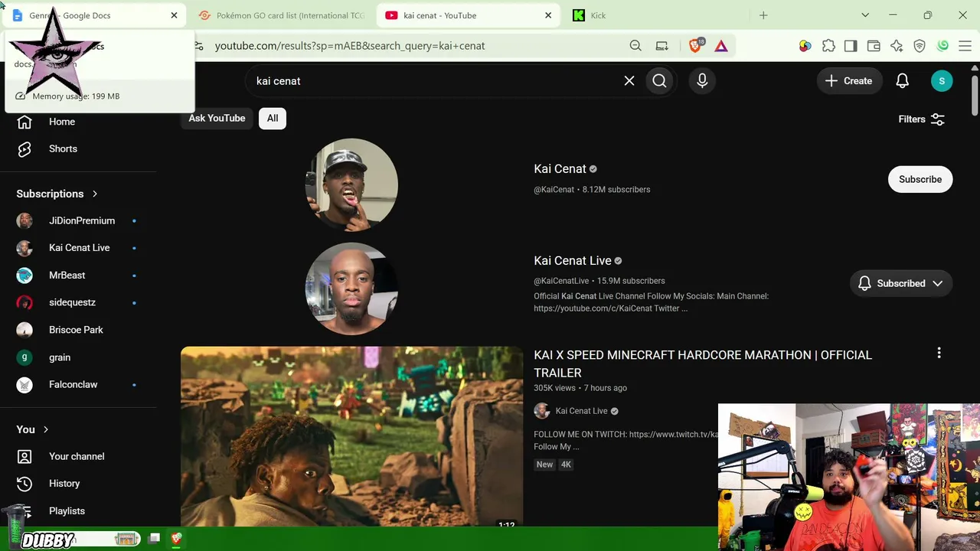
Task: Open Kai Cenat Live in the Subscriptions list
Action: coord(78,248)
